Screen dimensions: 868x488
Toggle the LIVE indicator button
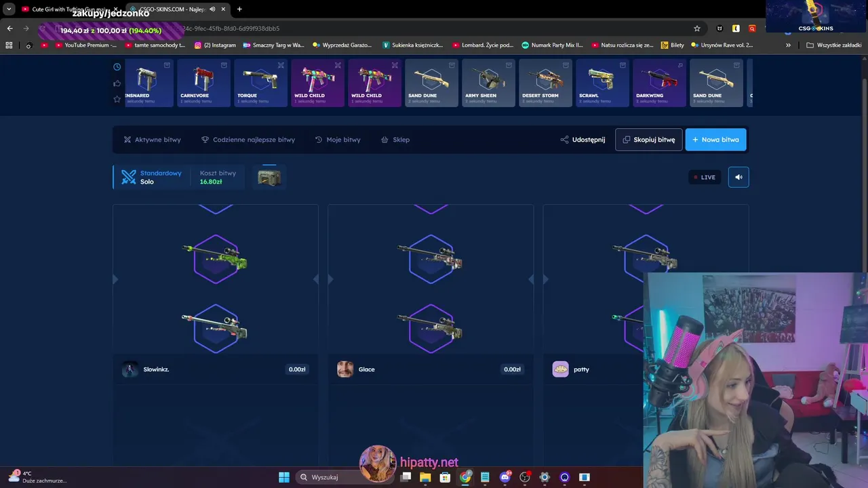pos(705,177)
